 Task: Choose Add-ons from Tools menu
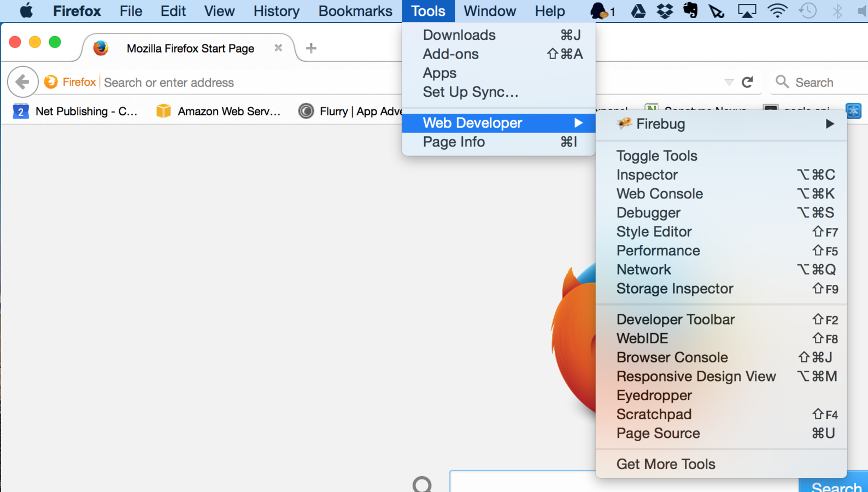(498, 54)
